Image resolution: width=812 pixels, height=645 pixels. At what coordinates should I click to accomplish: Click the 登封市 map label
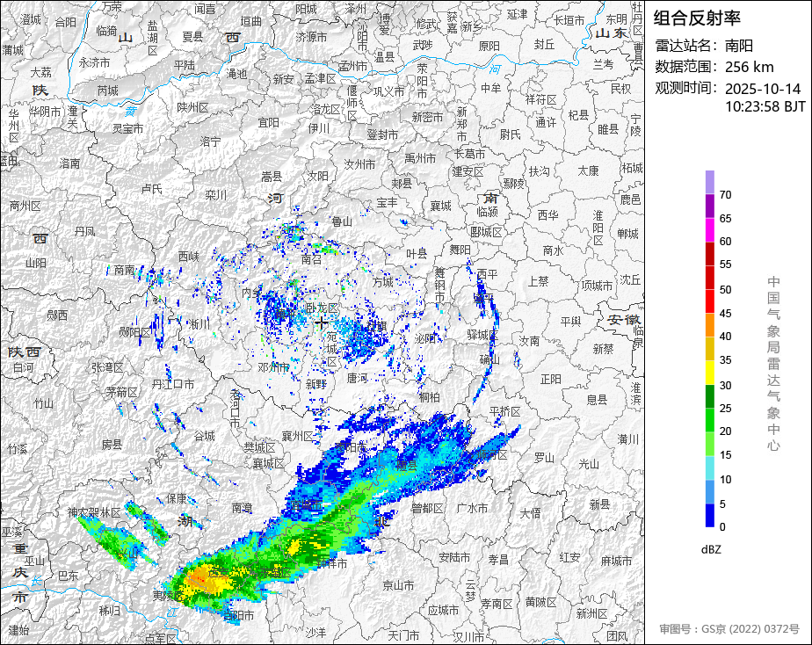[382, 134]
